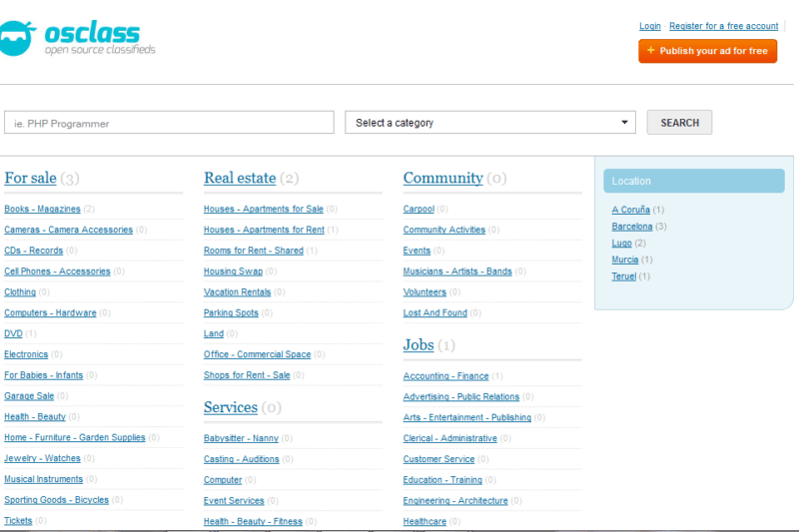Open Babysitter - Nanny service
This screenshot has width=799, height=532.
tap(241, 438)
